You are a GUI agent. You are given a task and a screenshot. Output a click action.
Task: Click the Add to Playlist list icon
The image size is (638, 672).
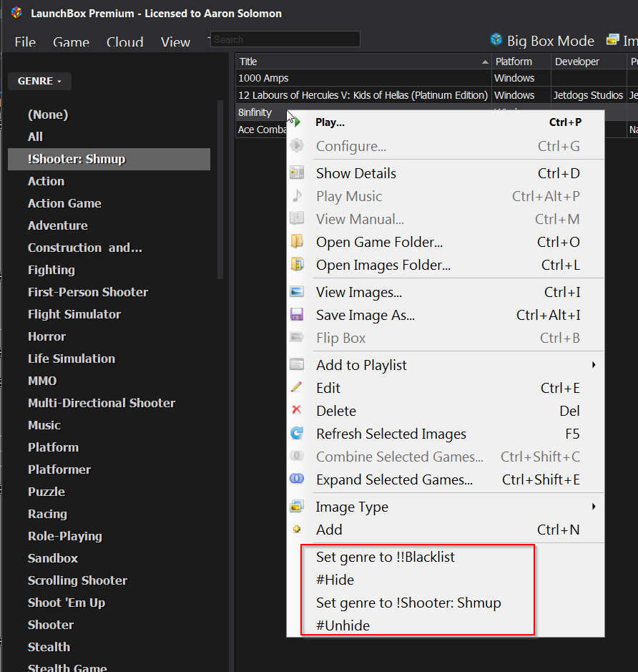(297, 364)
